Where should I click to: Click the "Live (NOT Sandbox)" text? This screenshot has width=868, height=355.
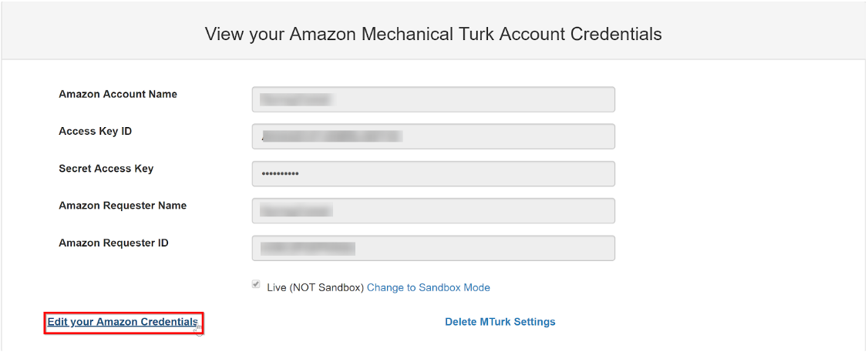315,287
